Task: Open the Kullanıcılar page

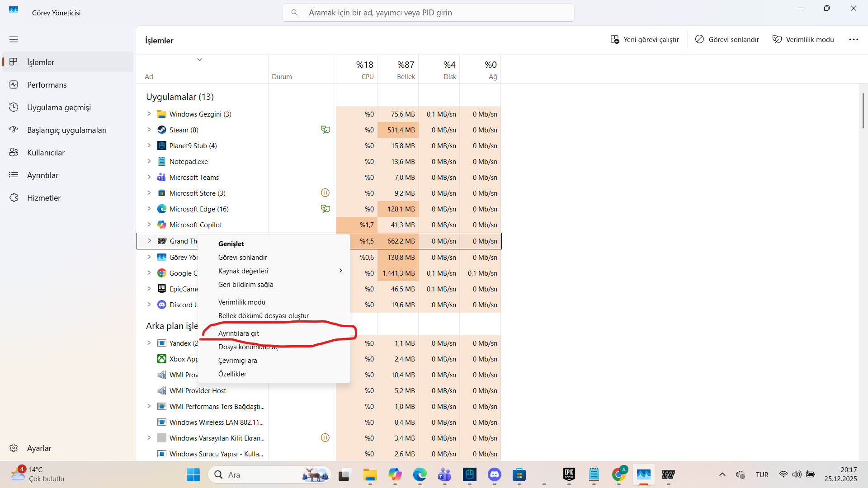Action: 68,153
